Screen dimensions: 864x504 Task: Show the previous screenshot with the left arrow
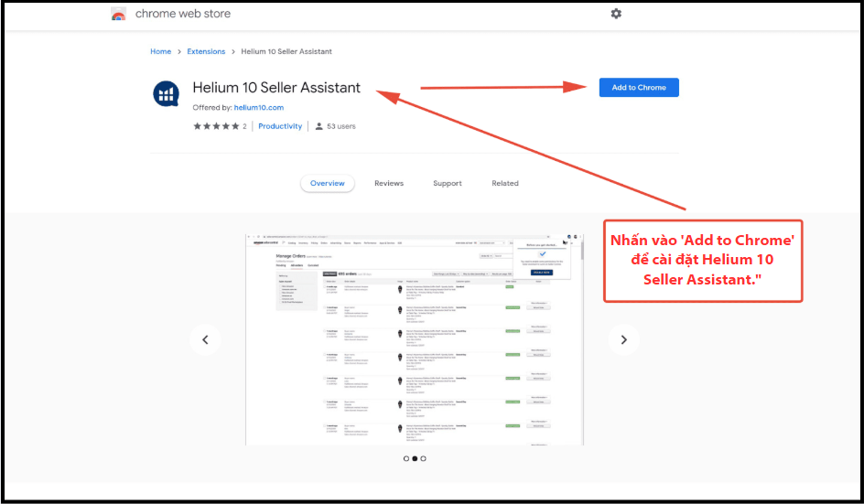click(x=205, y=339)
